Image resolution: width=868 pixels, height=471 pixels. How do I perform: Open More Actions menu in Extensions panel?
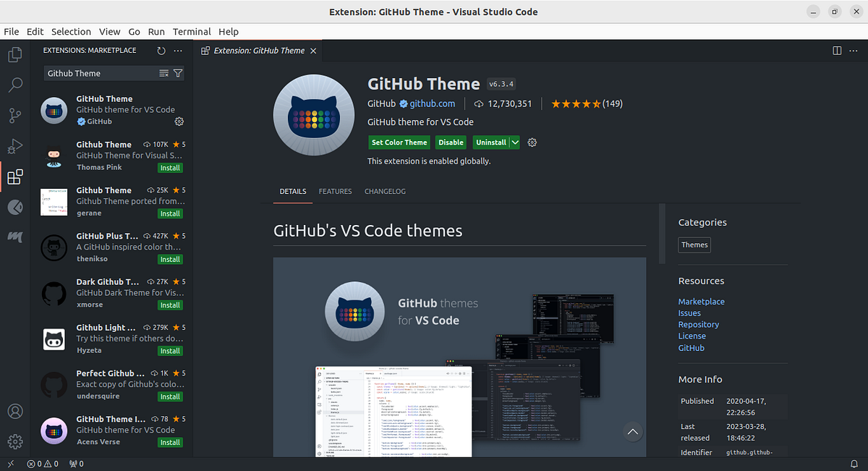click(x=178, y=51)
